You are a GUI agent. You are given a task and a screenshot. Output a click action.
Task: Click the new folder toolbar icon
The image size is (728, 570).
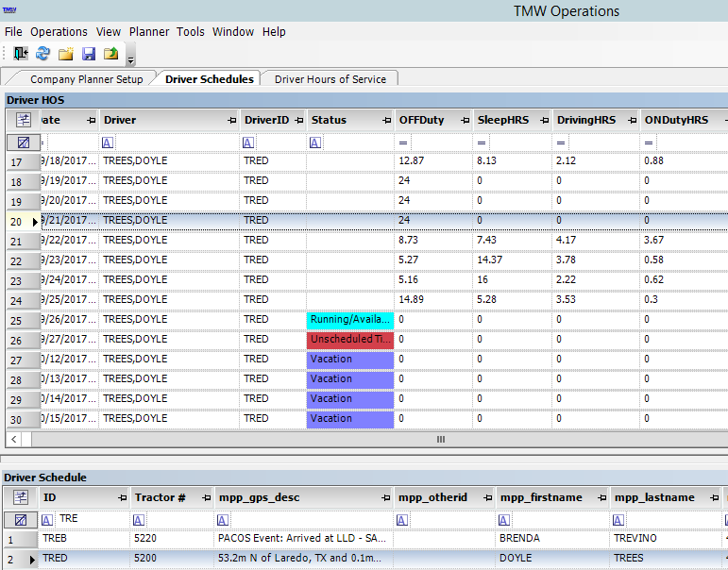click(x=65, y=54)
